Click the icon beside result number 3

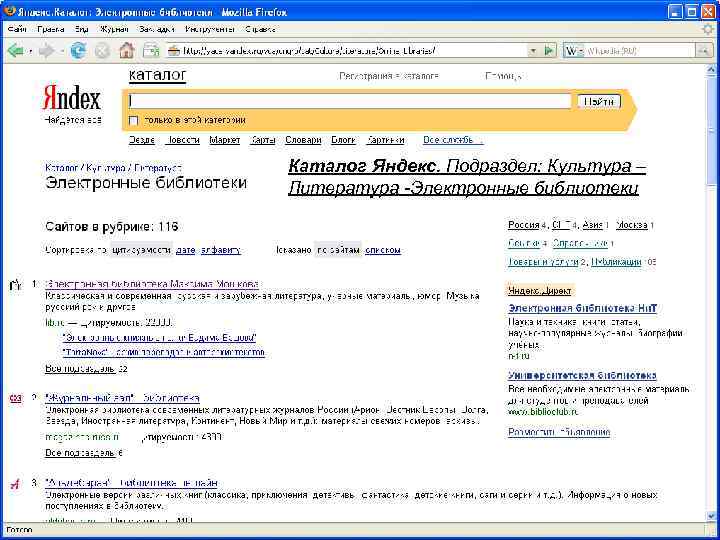[15, 484]
